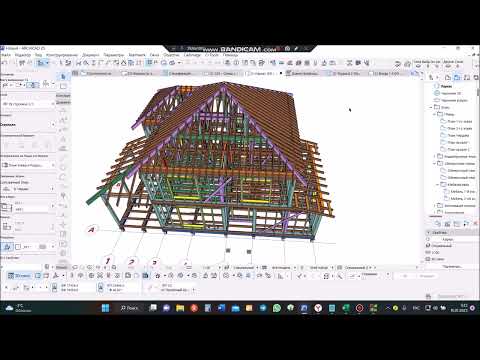Toggle the checkbox beside the pen setting in Info Box
Viewport: 480px width, 360px height.
(x=18, y=247)
